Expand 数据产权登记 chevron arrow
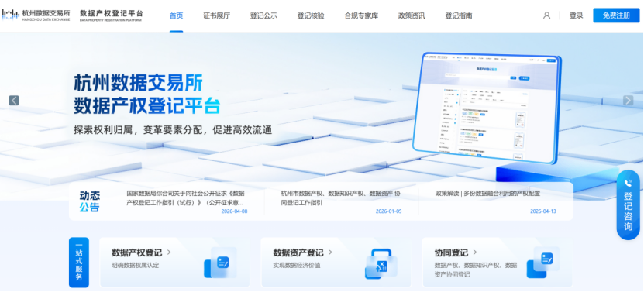Viewport: 644px width, 292px height. pyautogui.click(x=169, y=252)
